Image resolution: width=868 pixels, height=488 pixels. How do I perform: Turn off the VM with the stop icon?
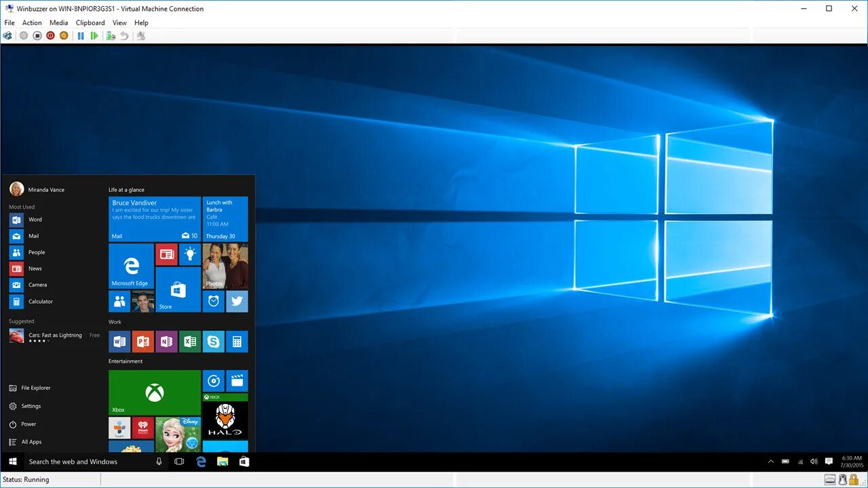click(x=37, y=35)
